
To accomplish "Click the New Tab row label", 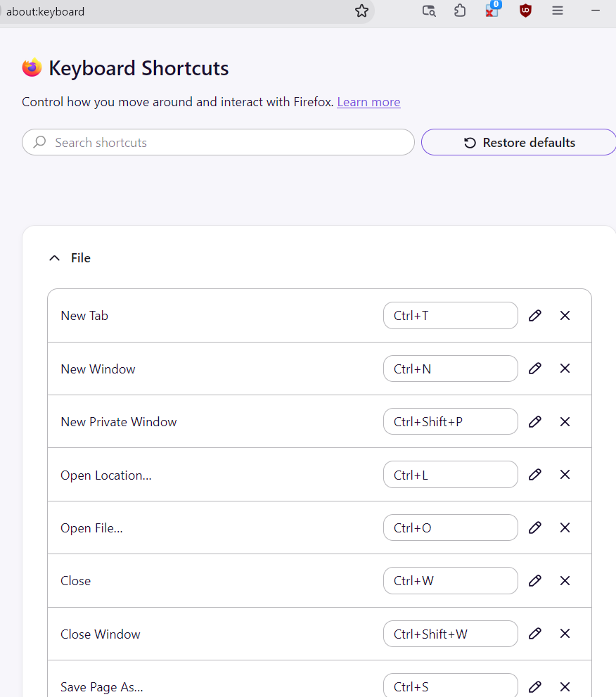I will [84, 316].
